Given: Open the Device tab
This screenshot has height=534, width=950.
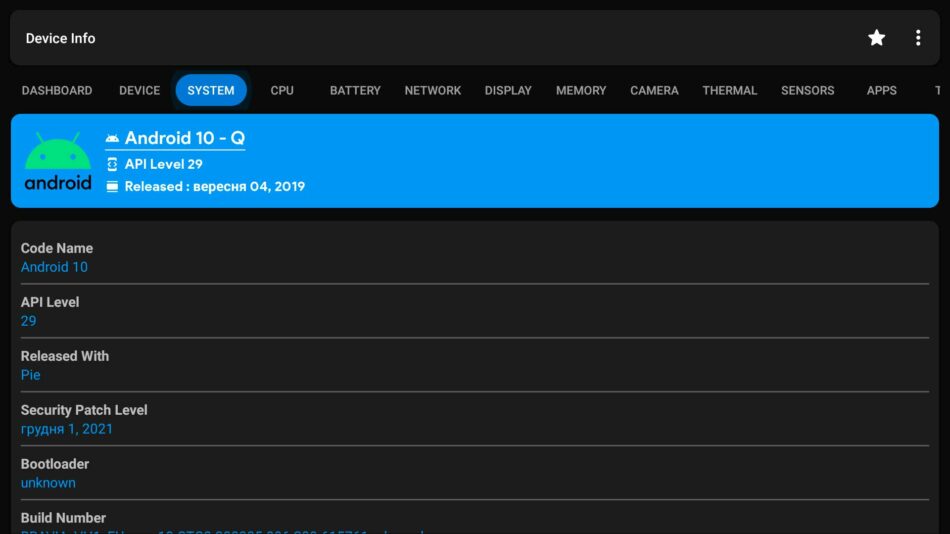Looking at the screenshot, I should coord(139,90).
